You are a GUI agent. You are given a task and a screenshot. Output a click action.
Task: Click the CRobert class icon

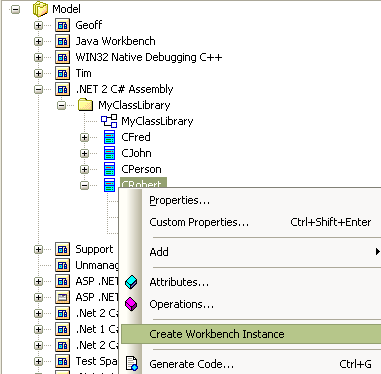[x=109, y=185]
